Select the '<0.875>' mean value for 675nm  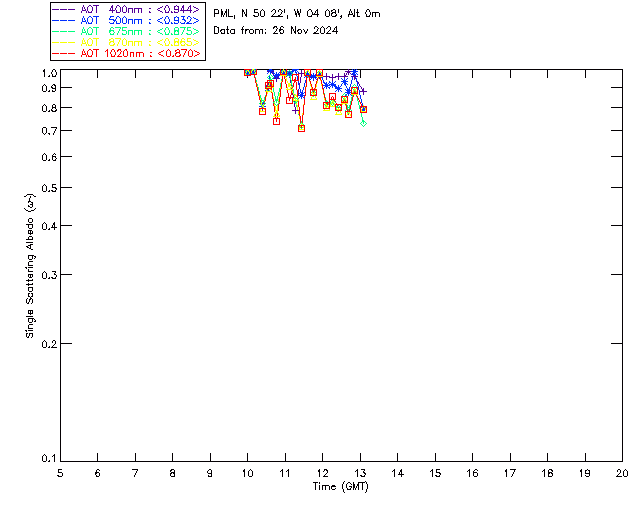[x=178, y=31]
